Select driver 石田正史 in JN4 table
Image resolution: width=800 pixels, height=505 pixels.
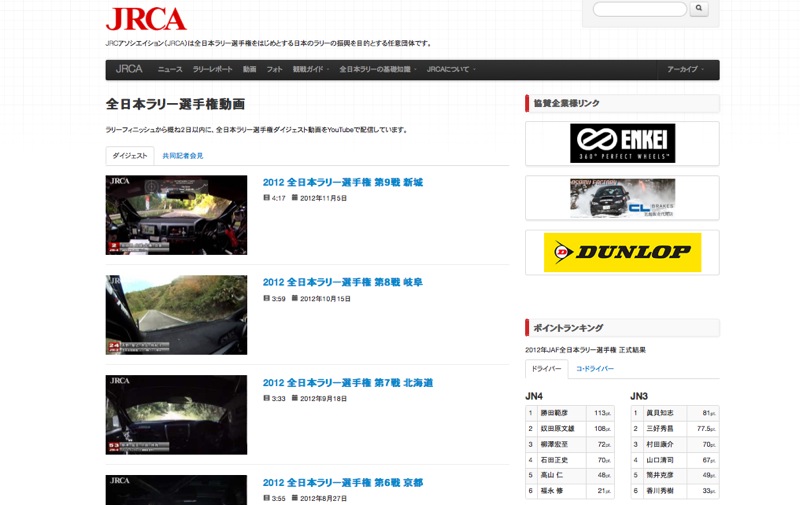[554, 460]
